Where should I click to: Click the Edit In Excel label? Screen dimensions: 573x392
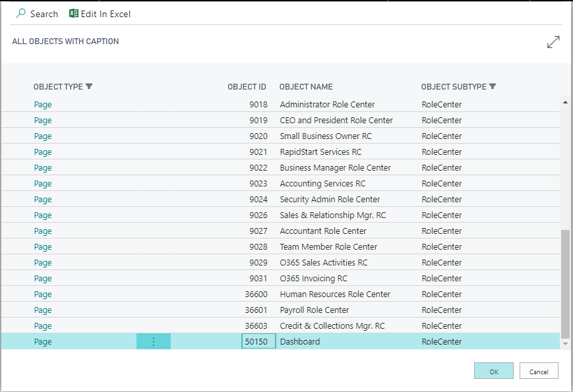pyautogui.click(x=106, y=14)
